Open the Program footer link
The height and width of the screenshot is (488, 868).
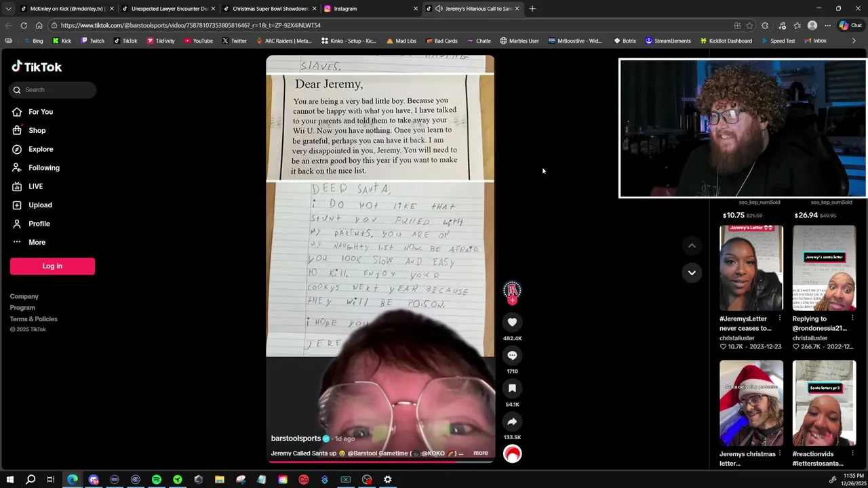coord(22,308)
